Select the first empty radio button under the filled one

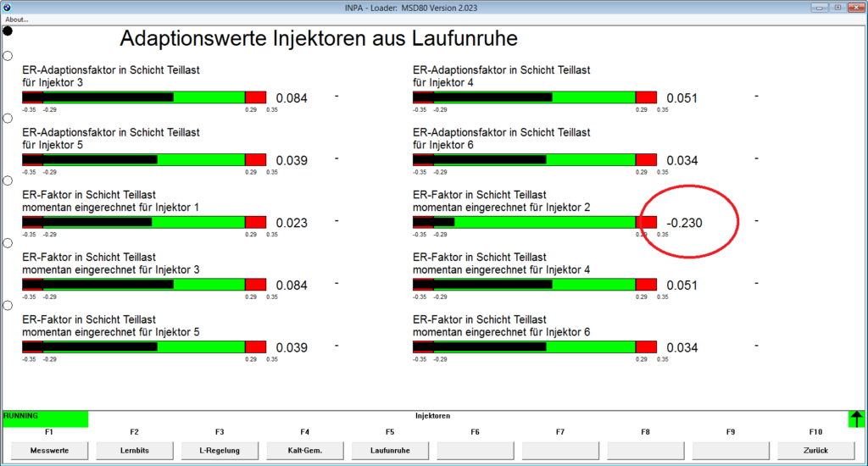tap(8, 56)
